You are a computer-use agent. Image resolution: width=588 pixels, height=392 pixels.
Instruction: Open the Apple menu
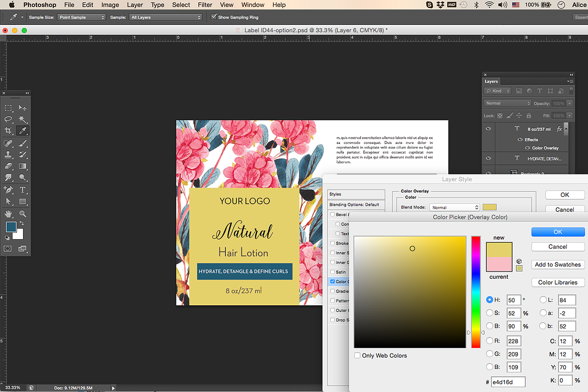tap(12, 5)
